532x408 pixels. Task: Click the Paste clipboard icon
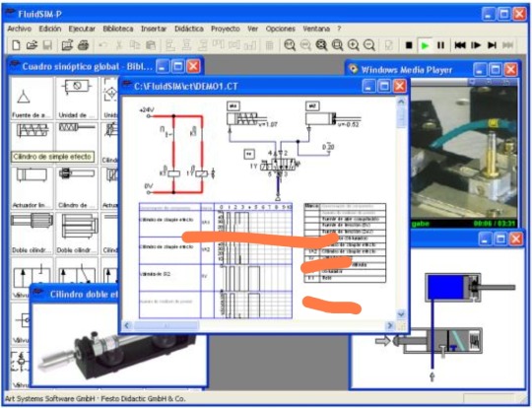tap(151, 44)
